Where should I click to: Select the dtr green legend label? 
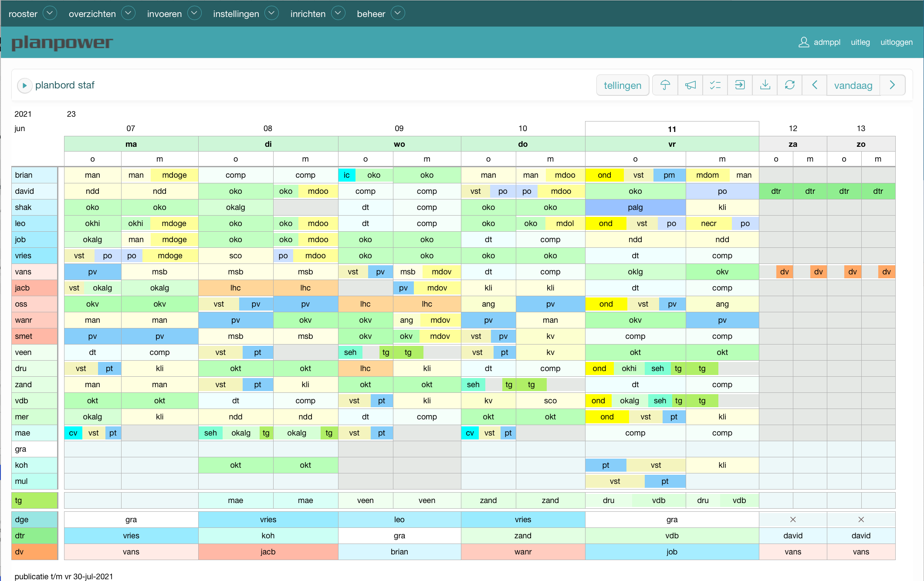coord(34,536)
